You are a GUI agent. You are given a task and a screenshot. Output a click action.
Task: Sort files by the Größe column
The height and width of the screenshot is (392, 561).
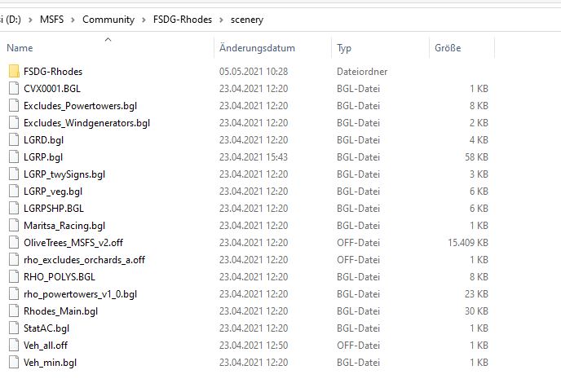coord(448,49)
